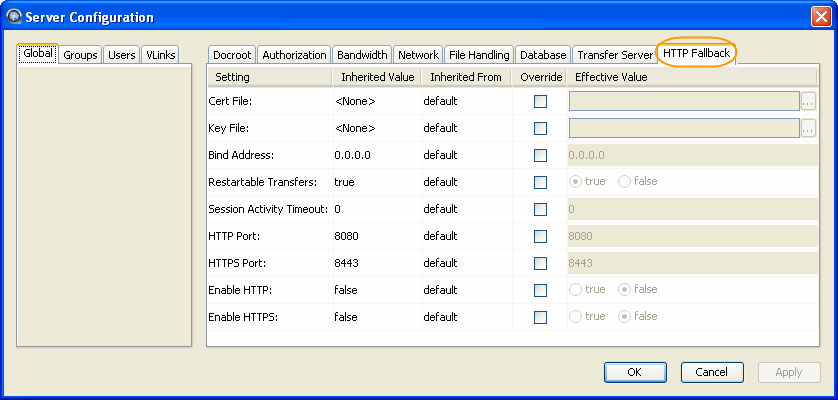Screen dimensions: 838x400
Task: Select the File Handling tab
Action: 479,55
